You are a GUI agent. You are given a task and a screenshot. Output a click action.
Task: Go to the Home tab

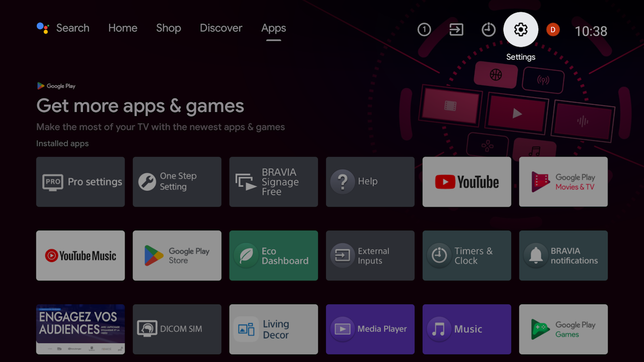[x=123, y=28]
